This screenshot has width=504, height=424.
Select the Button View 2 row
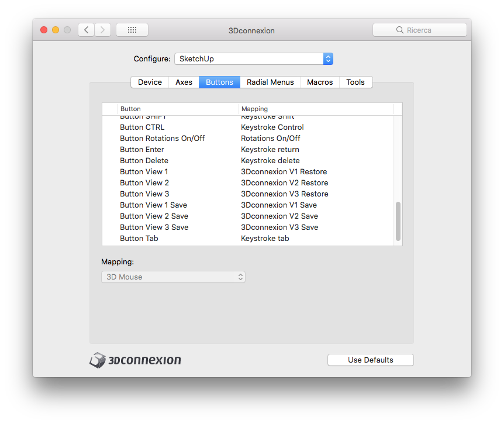(x=248, y=183)
